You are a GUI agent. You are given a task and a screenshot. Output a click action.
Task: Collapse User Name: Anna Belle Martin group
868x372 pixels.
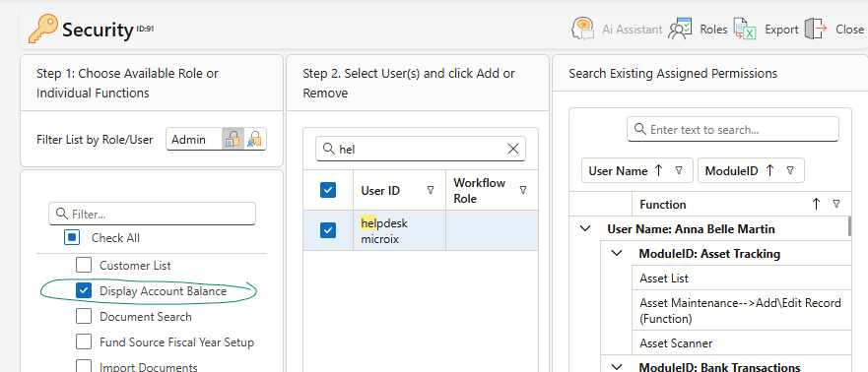point(584,229)
